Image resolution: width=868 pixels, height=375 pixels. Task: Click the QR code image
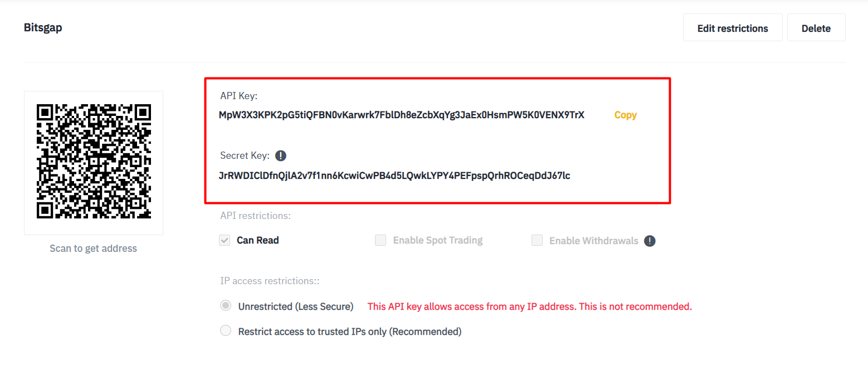(94, 162)
